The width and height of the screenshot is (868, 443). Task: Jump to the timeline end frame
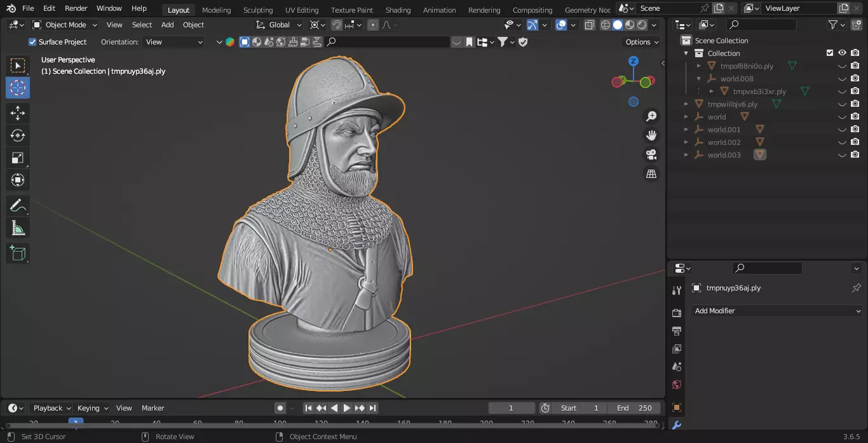(x=373, y=408)
